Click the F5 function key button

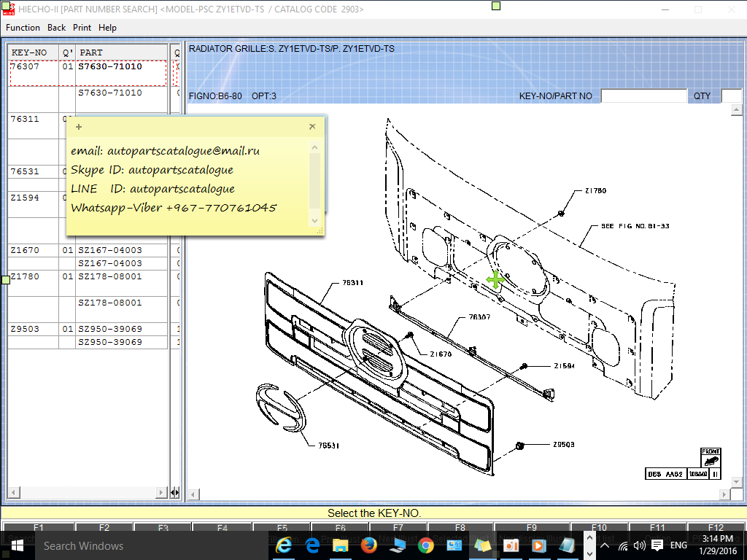pyautogui.click(x=282, y=528)
